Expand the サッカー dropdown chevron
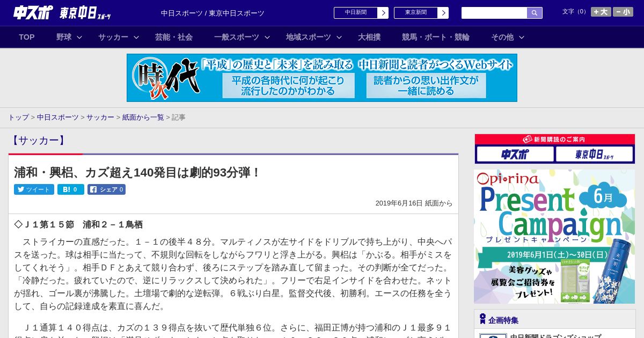The width and height of the screenshot is (644, 338). [x=136, y=37]
